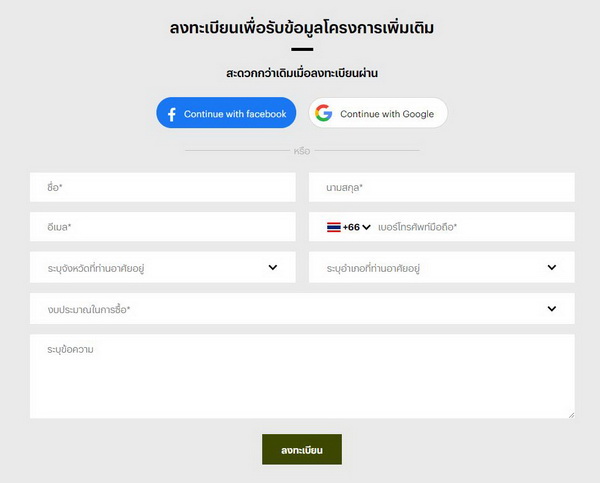Click the chevron arrow in the budget field
Image resolution: width=600 pixels, height=483 pixels.
(552, 308)
